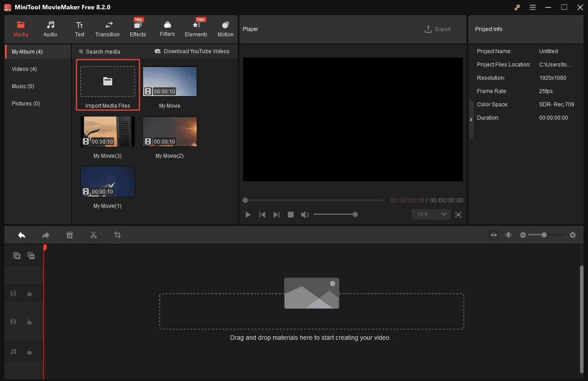Click the Crop tool icon
588x381 pixels.
(118, 235)
